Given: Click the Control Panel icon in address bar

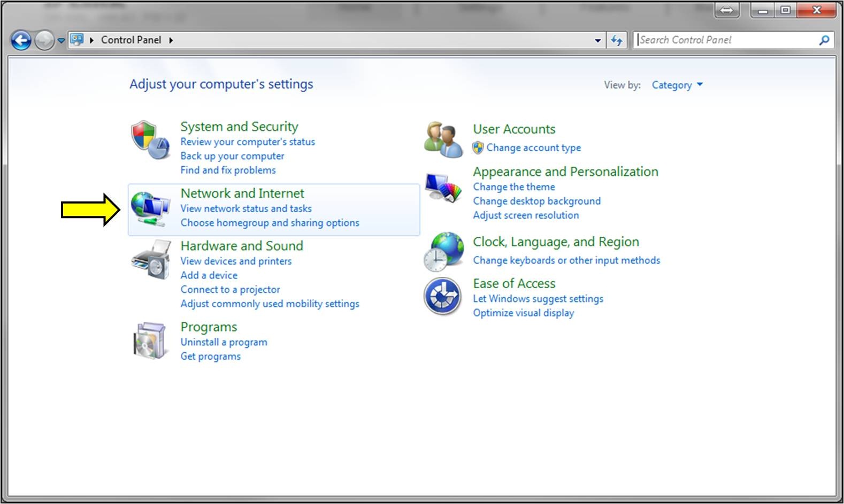Looking at the screenshot, I should click(77, 40).
